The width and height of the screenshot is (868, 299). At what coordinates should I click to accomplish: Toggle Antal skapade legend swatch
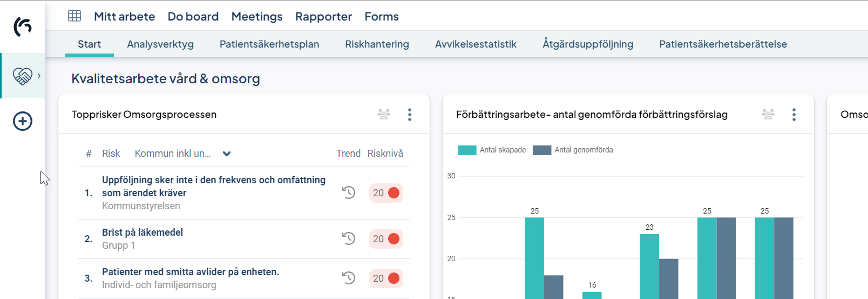click(467, 150)
